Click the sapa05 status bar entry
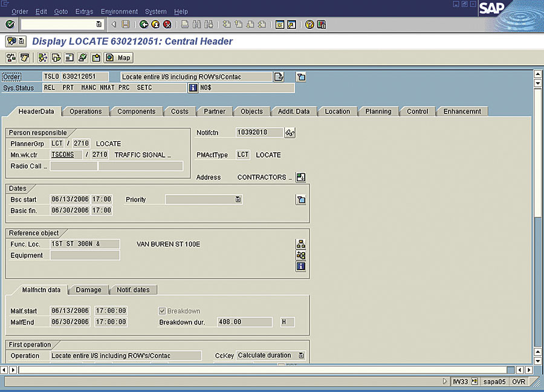The height and width of the screenshot is (392, 544). point(494,382)
